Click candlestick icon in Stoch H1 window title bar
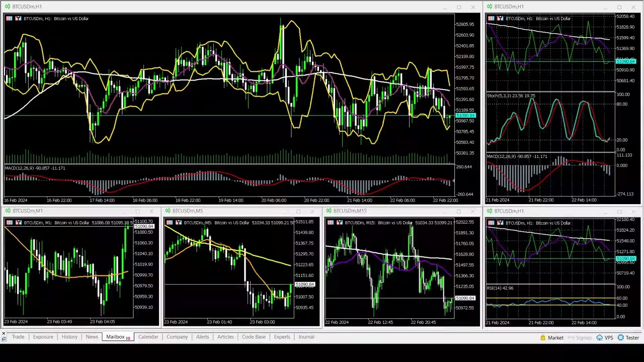 tap(489, 7)
